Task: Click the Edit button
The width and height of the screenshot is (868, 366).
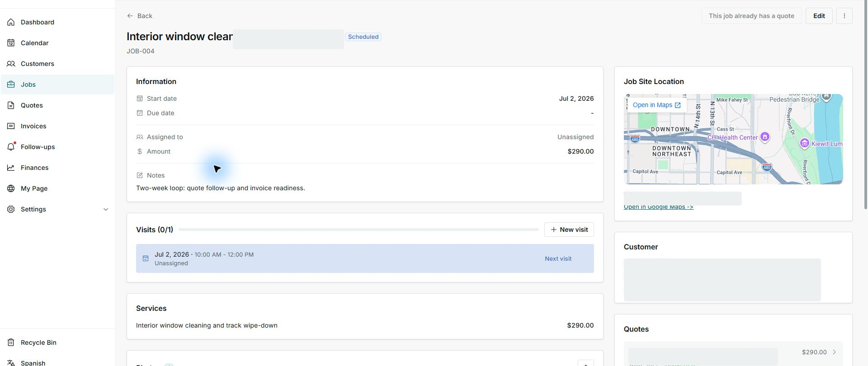Action: [819, 16]
